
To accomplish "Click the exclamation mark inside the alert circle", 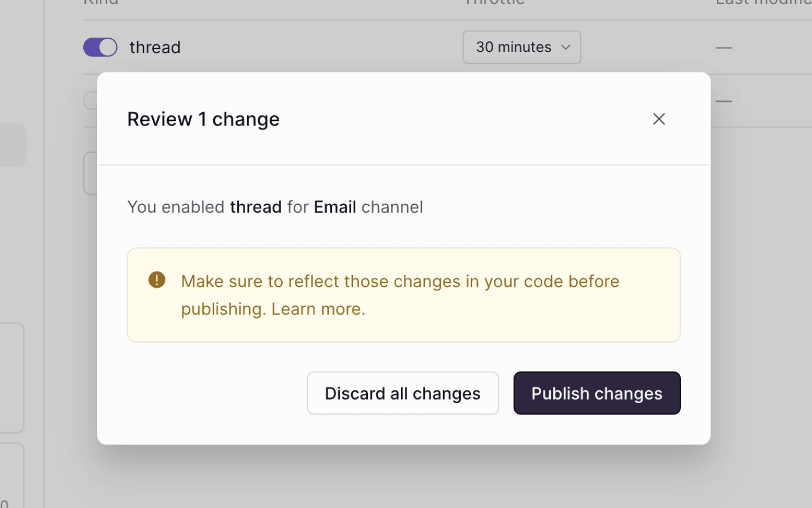I will [x=157, y=280].
